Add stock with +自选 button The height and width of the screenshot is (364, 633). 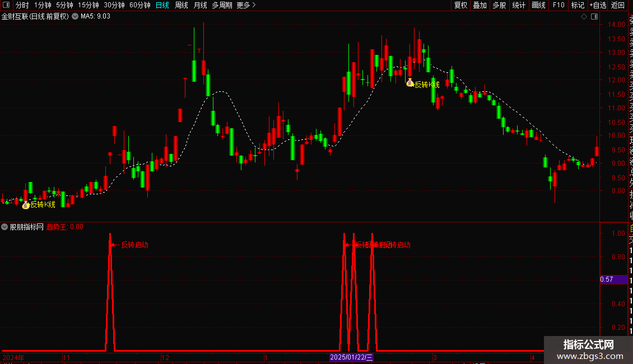click(598, 5)
